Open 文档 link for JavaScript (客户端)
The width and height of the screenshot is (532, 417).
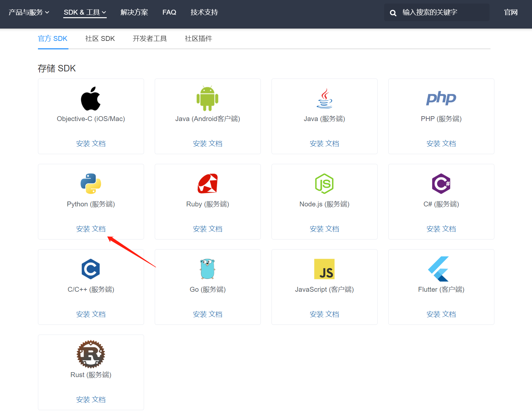click(x=332, y=314)
